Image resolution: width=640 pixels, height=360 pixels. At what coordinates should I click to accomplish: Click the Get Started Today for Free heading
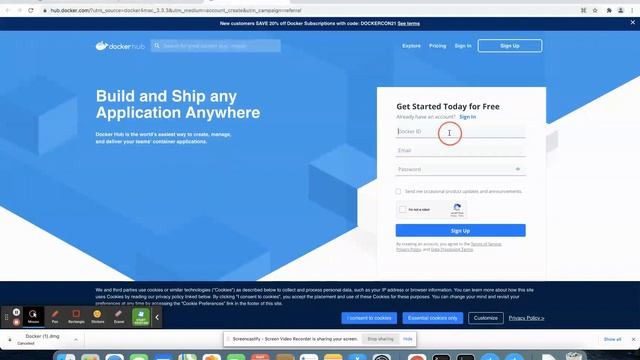(x=448, y=107)
